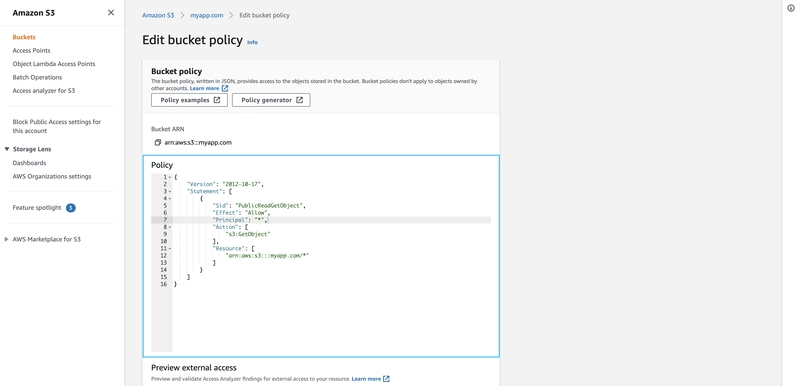800x386 pixels.
Task: Click the "PublicReadGetObject" Sid value
Action: [x=269, y=205]
